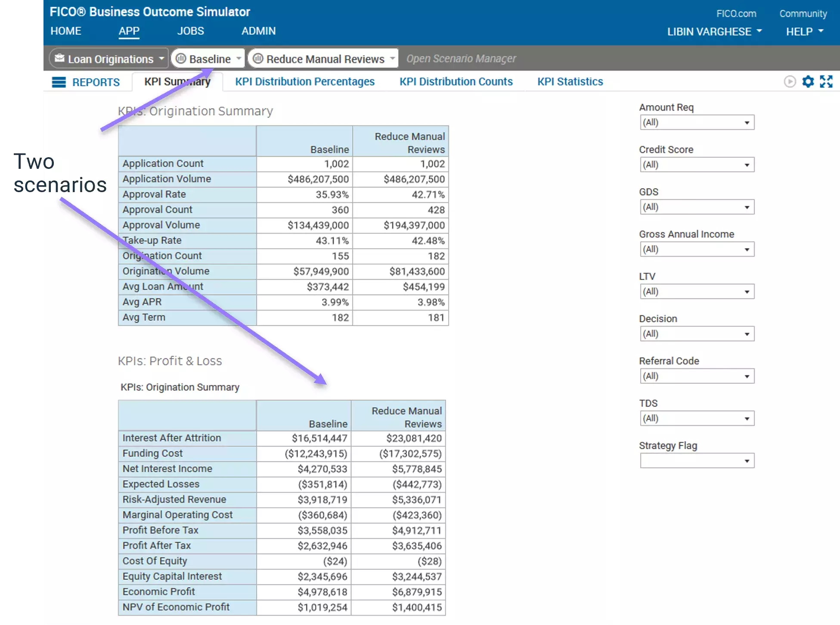This screenshot has height=625, width=840.
Task: Click the Community link
Action: click(x=803, y=13)
